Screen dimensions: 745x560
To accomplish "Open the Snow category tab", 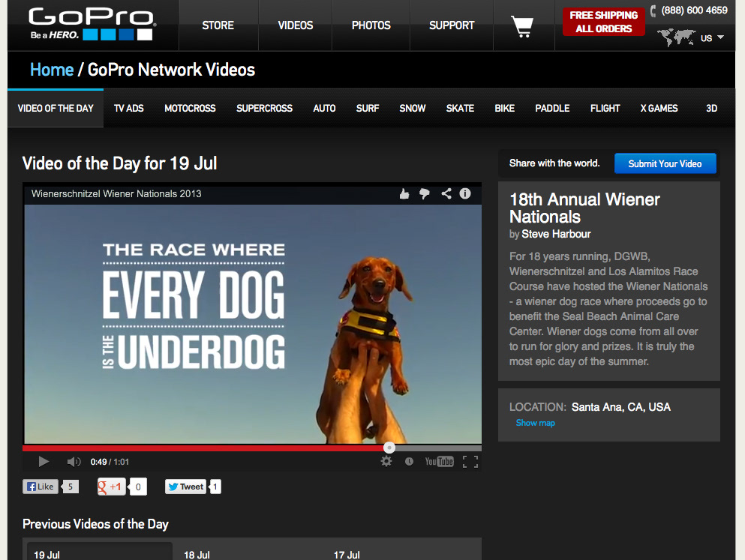I will pos(413,108).
